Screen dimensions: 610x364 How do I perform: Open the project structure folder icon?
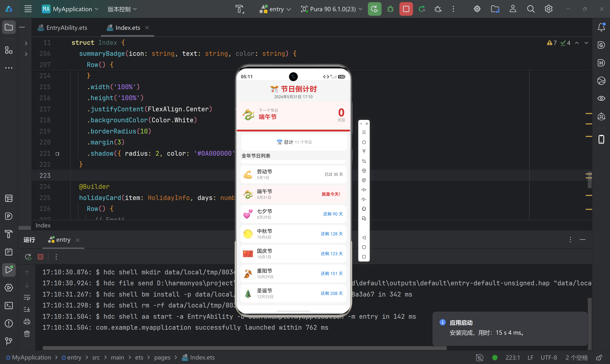click(495, 9)
